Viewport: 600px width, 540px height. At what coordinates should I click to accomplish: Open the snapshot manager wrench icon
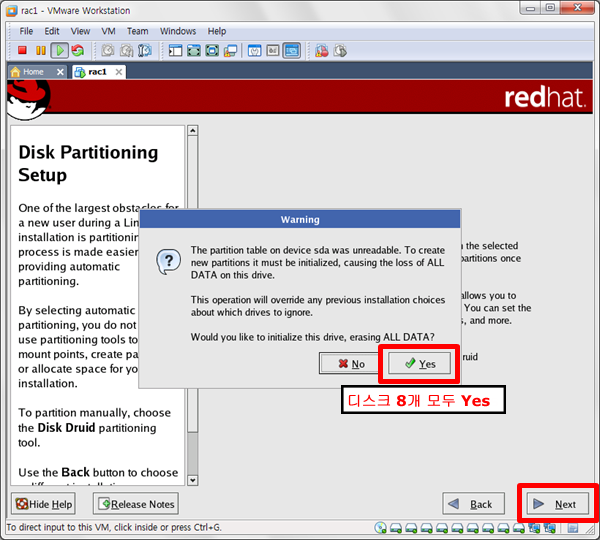(x=145, y=50)
